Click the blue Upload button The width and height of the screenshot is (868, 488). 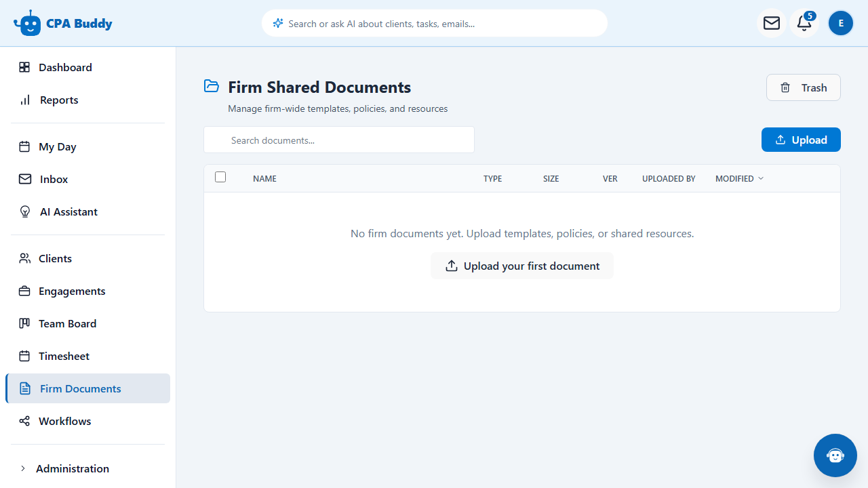coord(801,140)
